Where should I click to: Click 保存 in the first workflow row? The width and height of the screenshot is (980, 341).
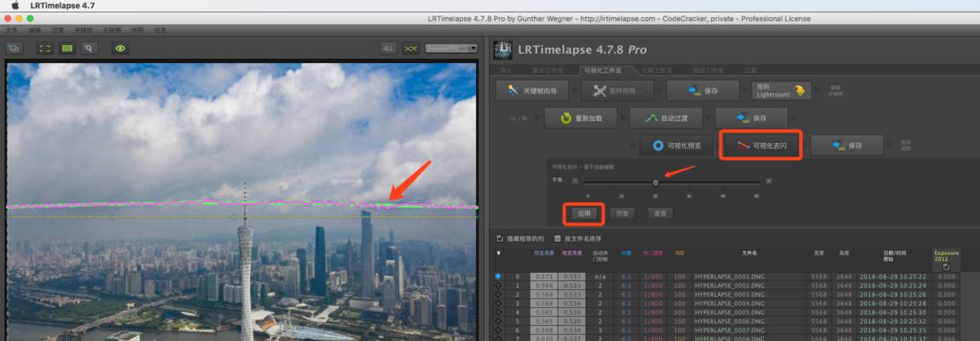[x=703, y=90]
